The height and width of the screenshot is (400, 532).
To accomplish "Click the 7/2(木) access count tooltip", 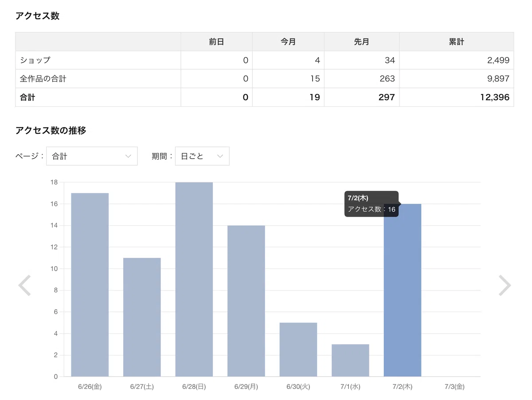I will point(372,204).
